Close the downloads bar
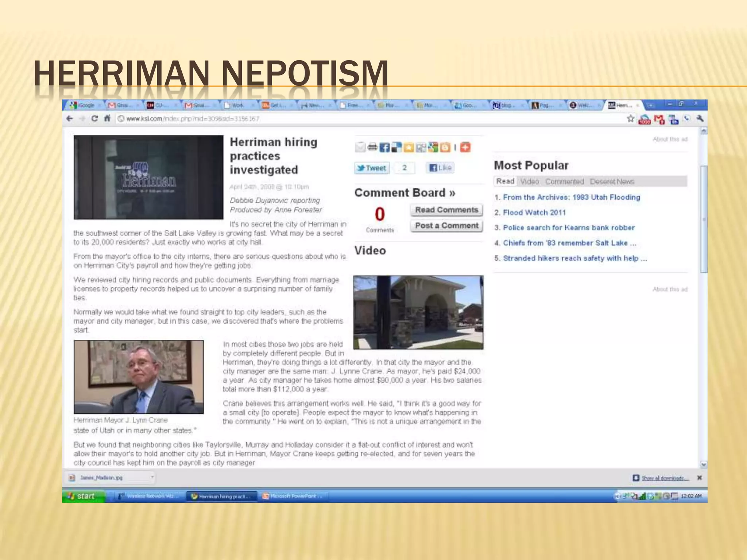747x560 pixels. click(x=699, y=478)
